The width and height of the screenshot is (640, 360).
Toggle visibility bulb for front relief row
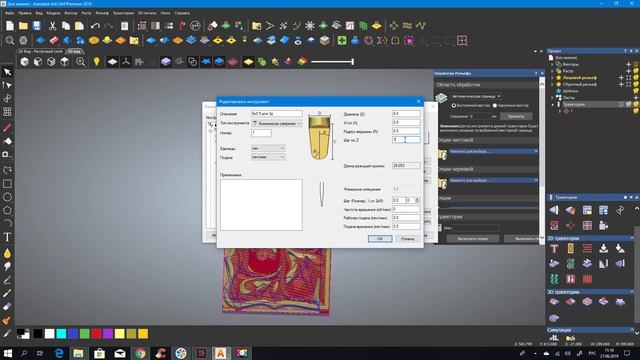[636, 78]
